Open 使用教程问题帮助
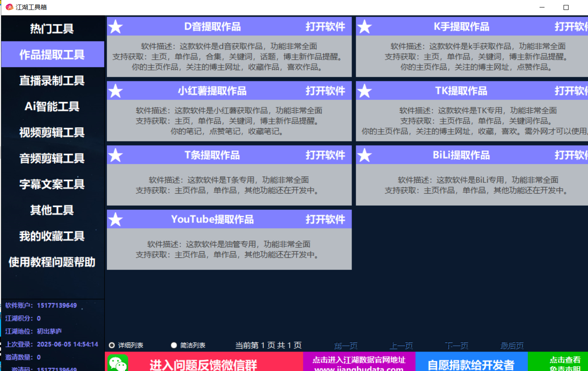Screen dimensions: 588x371 click(x=52, y=262)
